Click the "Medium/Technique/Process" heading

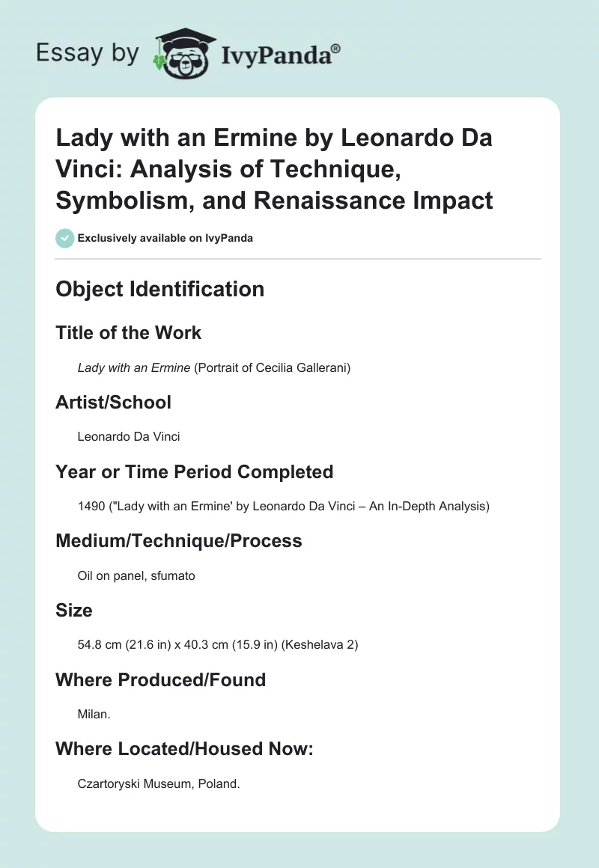[x=178, y=541]
